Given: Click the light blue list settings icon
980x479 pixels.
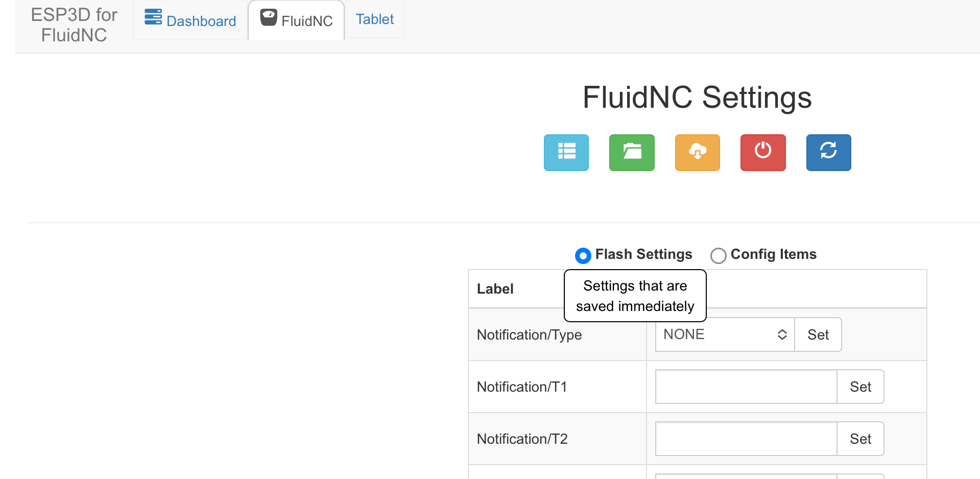Looking at the screenshot, I should (x=566, y=152).
